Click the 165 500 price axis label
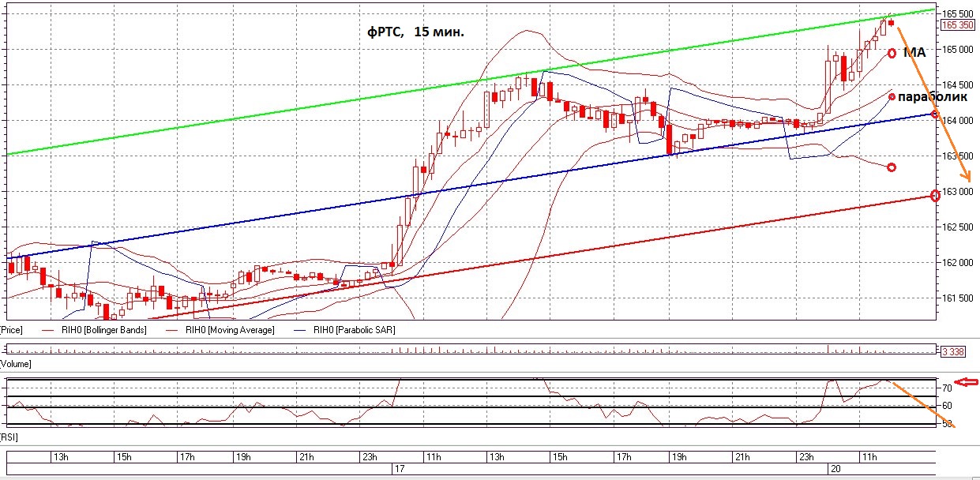 [x=956, y=13]
